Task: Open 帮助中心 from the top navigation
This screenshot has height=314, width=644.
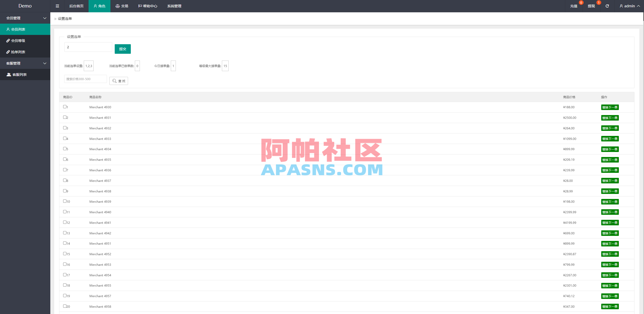Action: click(148, 6)
